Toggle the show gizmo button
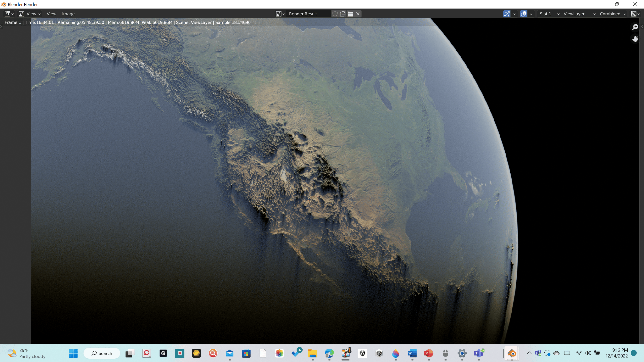Viewport: 644px width, 362px height. (507, 14)
